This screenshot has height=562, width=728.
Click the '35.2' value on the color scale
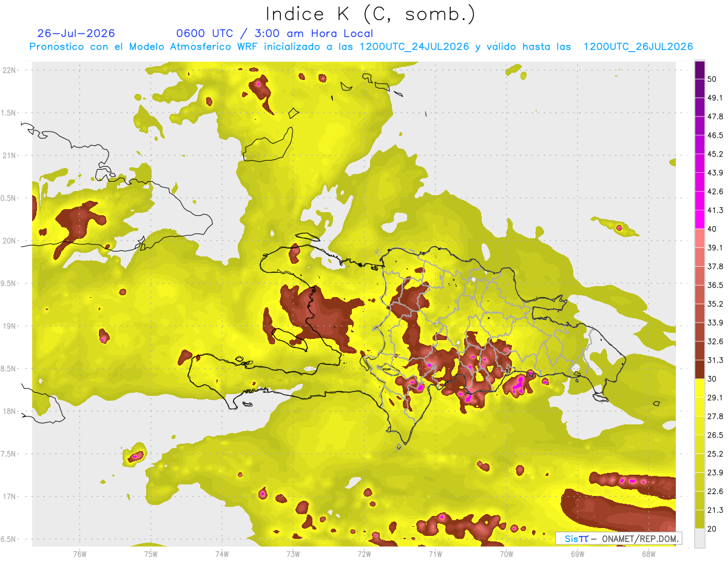pos(715,304)
